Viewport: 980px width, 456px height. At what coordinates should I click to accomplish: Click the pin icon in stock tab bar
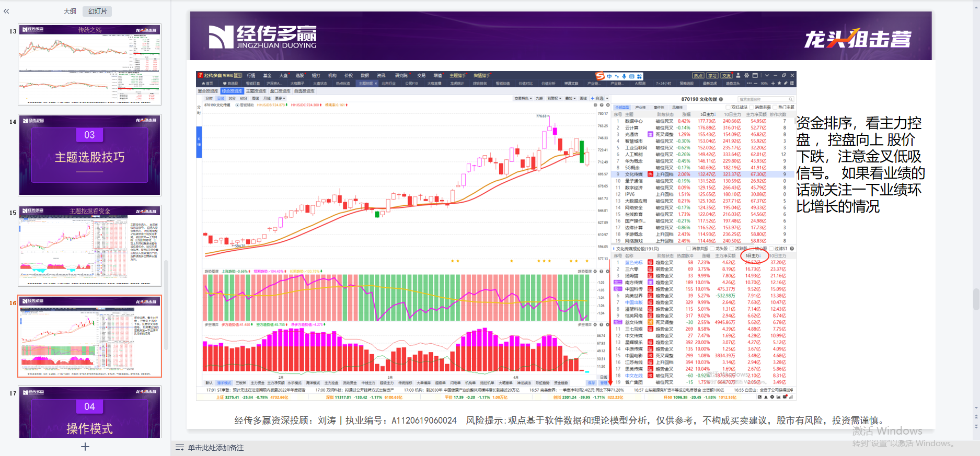(786, 83)
